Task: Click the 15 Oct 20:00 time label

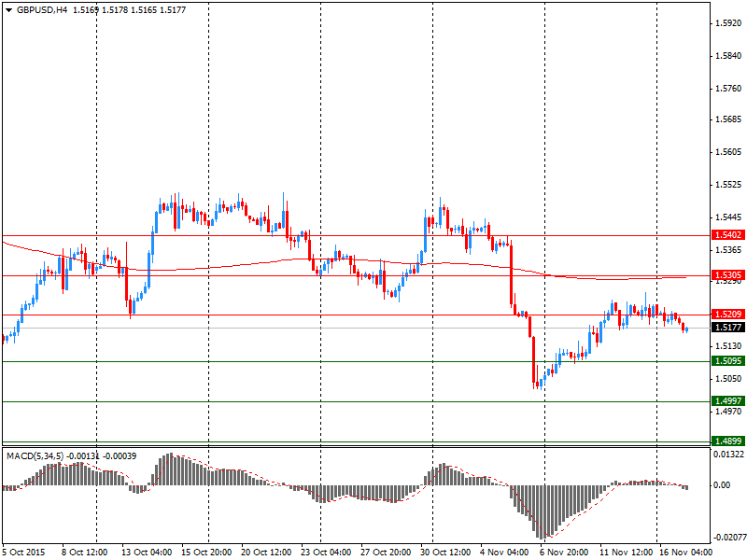Action: (x=206, y=553)
